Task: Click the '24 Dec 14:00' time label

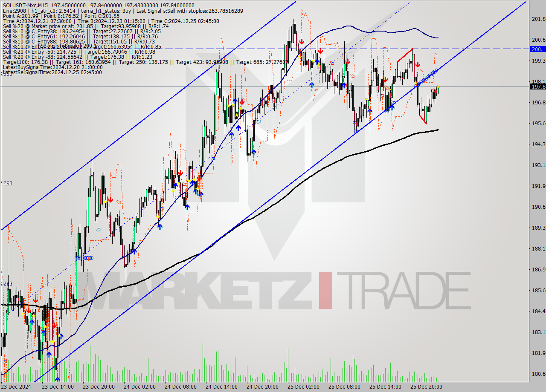Action: click(x=221, y=387)
